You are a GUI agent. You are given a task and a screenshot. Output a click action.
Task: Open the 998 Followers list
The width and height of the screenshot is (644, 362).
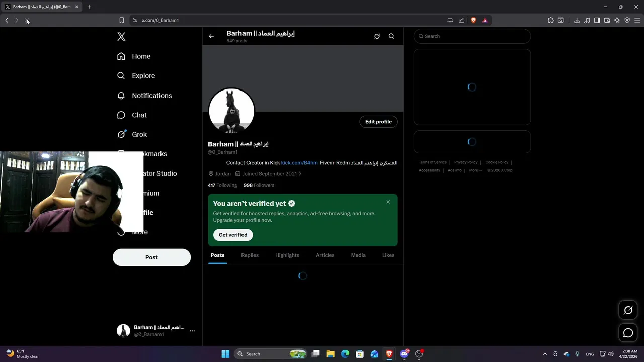click(x=259, y=185)
